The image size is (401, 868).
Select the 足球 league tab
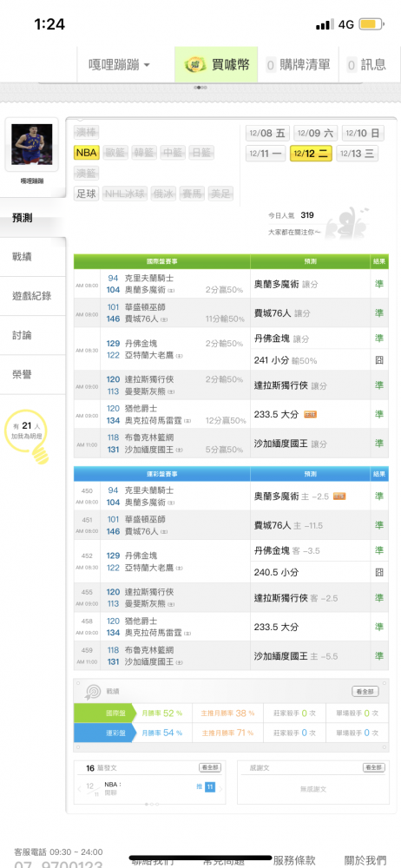pos(87,194)
